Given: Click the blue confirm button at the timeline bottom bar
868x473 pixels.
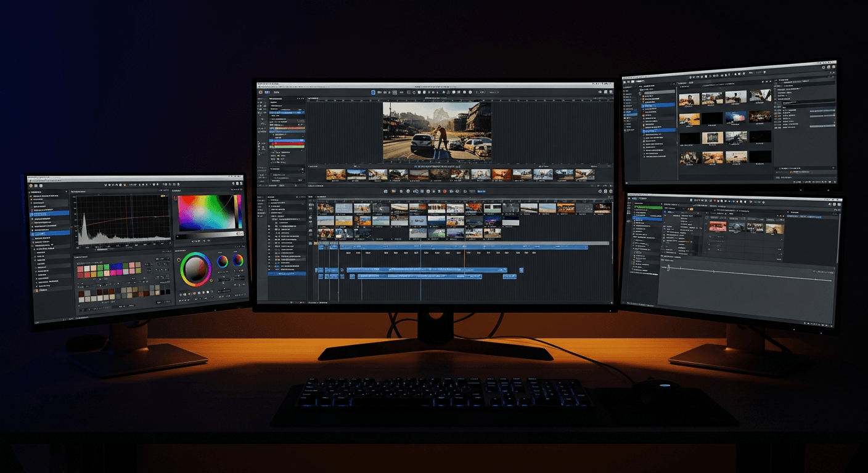Looking at the screenshot, I should 480,191.
